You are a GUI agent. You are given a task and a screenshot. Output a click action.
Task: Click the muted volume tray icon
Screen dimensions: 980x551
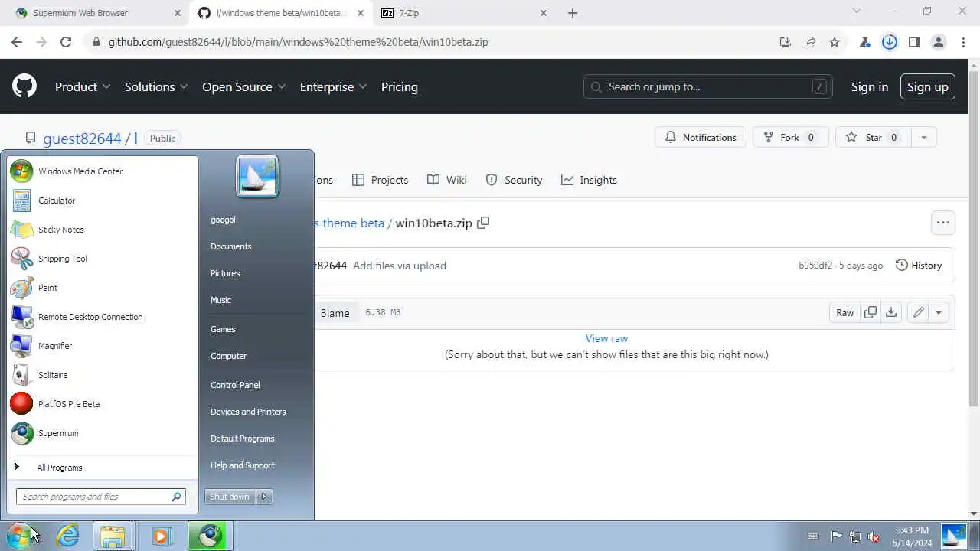click(874, 536)
